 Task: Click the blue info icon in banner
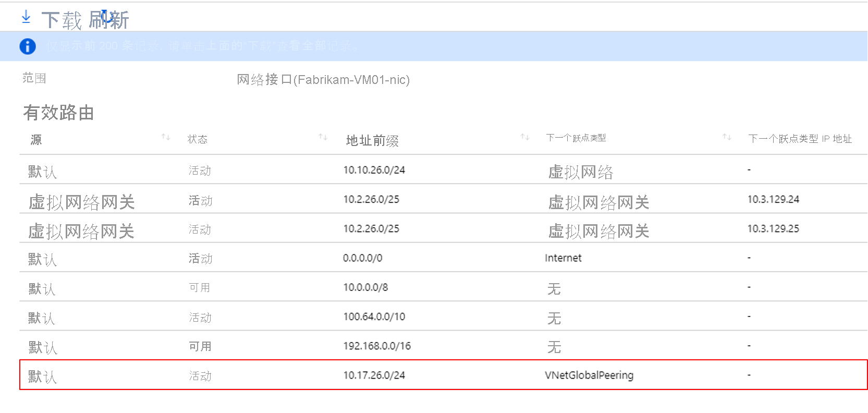click(28, 46)
